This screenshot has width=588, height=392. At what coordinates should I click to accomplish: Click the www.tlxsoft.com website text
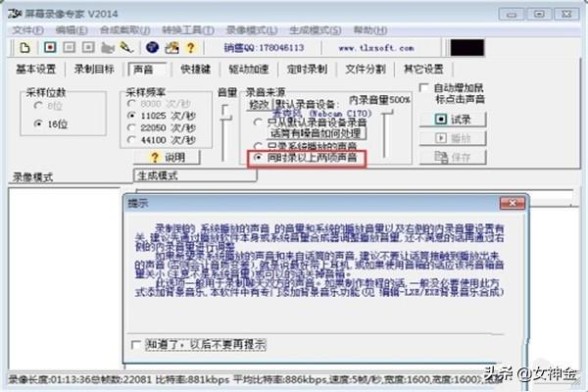click(x=376, y=48)
